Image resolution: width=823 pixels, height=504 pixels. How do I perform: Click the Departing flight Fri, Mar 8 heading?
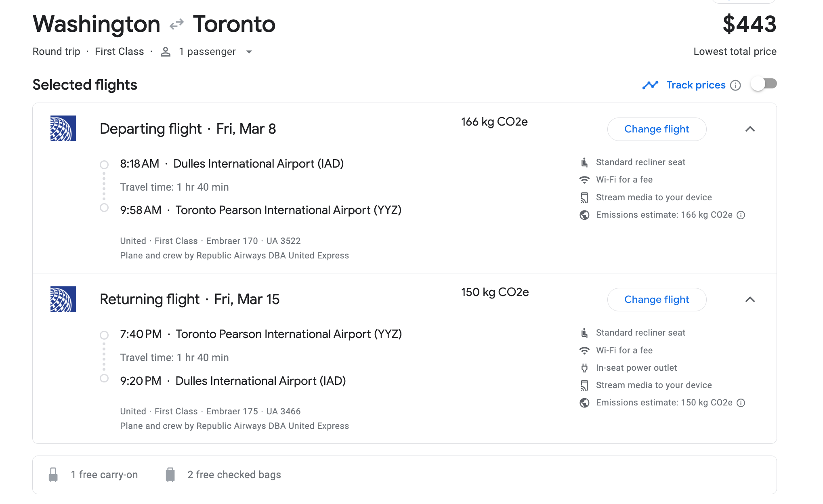click(188, 129)
